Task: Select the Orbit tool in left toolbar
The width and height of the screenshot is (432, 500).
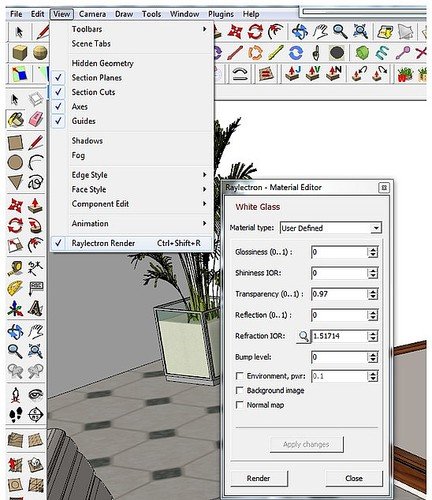Action: 15,332
